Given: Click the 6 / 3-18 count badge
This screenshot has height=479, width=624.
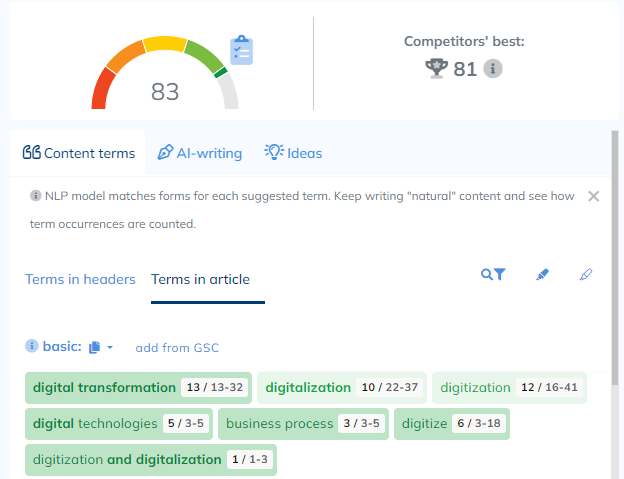Looking at the screenshot, I should click(x=479, y=423).
